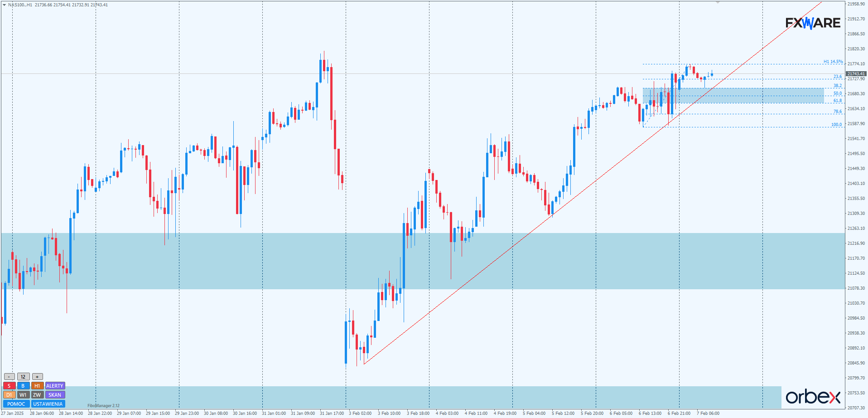Toggle the orange H1 timeframe button
Screen dimensions: 868x418
37,386
